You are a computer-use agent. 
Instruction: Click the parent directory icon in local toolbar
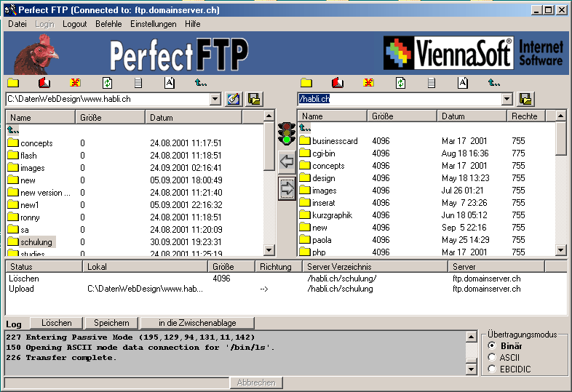201,83
